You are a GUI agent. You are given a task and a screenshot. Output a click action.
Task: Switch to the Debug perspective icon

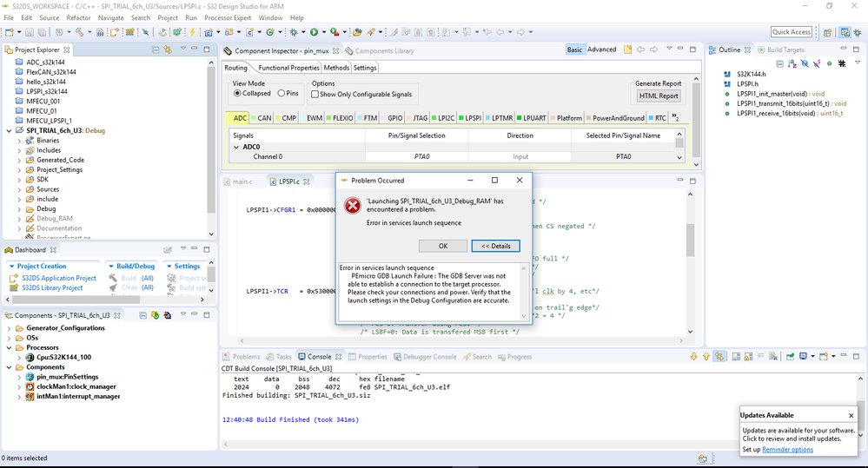coord(858,33)
